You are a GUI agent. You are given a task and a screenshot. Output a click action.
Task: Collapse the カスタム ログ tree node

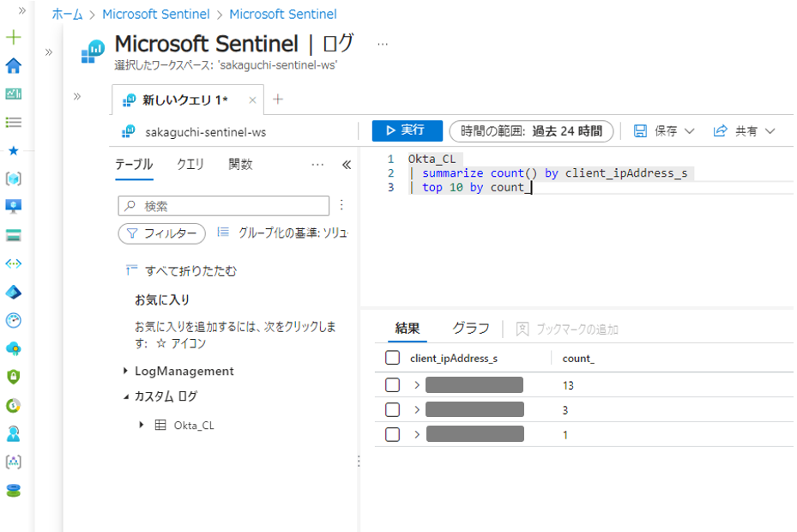[x=125, y=396]
